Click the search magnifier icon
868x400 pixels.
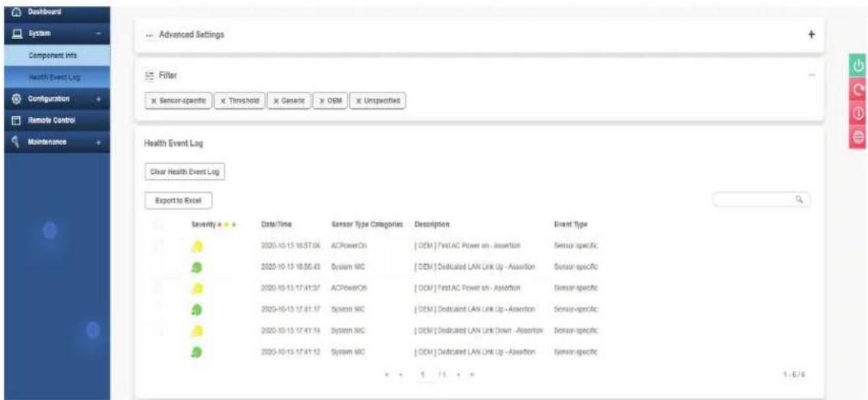799,200
